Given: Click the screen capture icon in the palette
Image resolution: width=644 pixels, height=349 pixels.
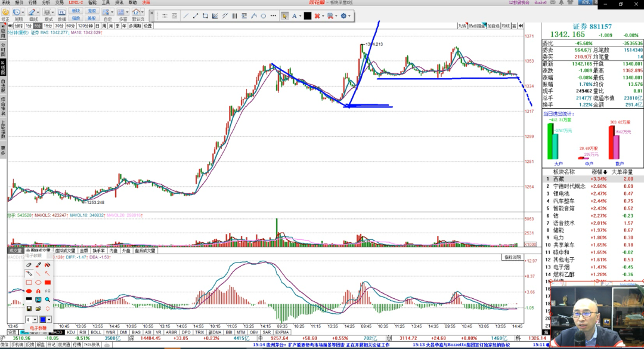Looking at the screenshot, I should tap(38, 299).
